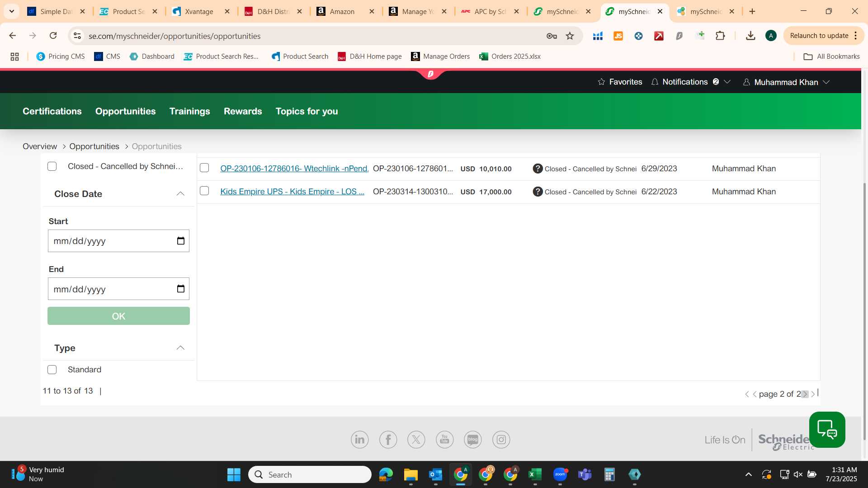Open Excel from the taskbar
868x488 pixels.
535,474
